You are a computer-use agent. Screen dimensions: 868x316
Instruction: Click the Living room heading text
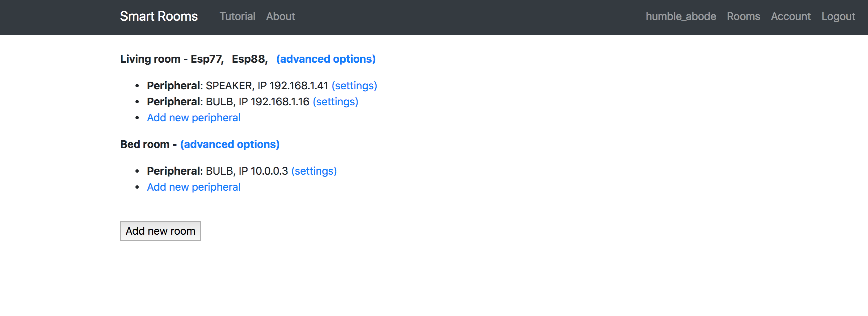(150, 59)
